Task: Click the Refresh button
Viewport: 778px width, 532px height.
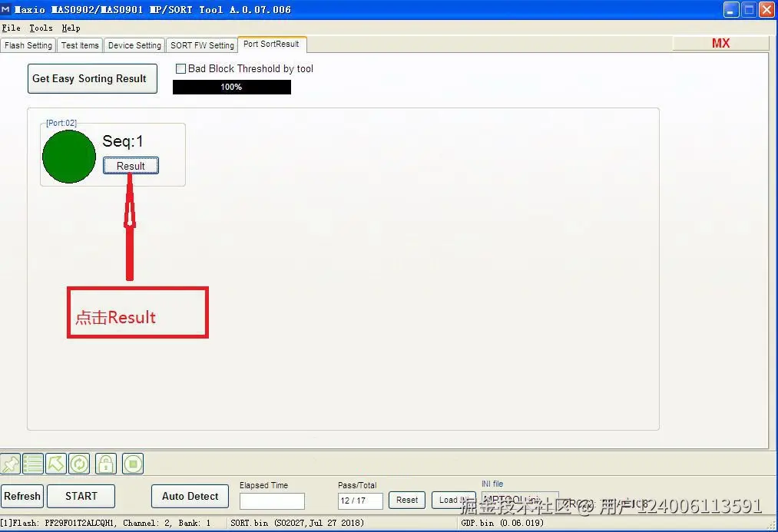Action: point(22,496)
